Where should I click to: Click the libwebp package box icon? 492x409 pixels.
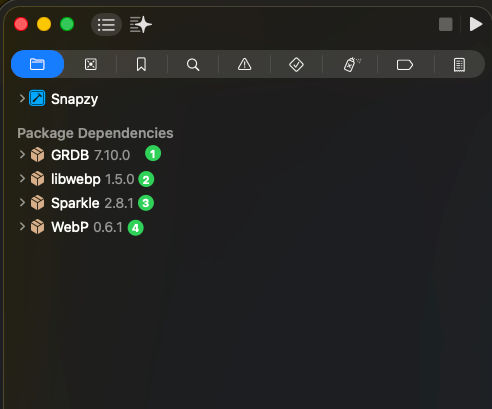click(x=37, y=179)
